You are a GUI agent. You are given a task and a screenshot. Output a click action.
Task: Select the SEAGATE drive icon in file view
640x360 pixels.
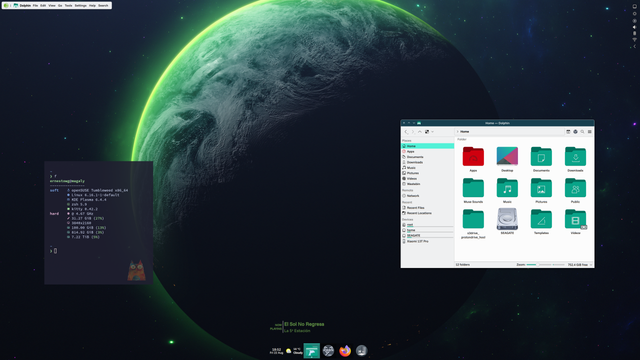507,219
